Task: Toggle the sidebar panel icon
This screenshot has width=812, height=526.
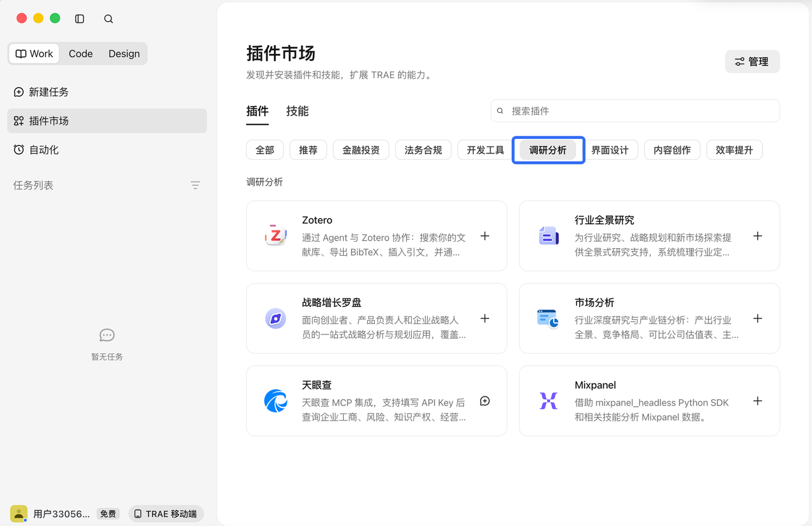Action: (x=79, y=19)
